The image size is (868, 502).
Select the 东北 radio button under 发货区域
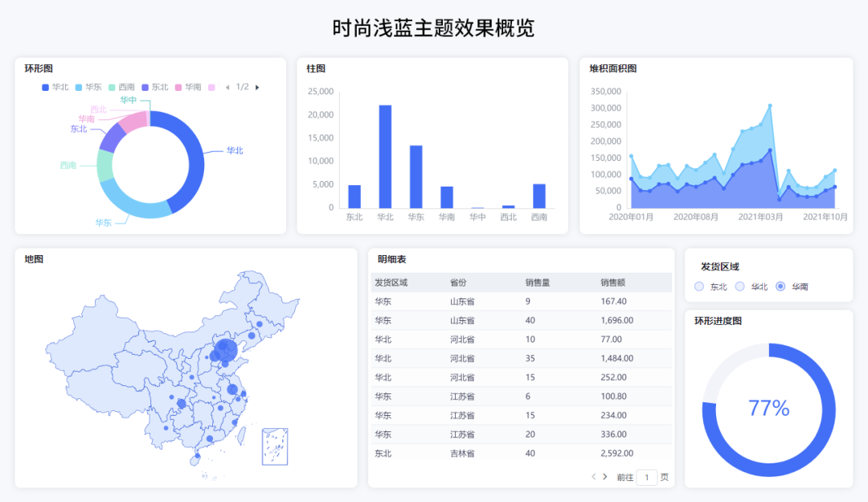point(698,286)
